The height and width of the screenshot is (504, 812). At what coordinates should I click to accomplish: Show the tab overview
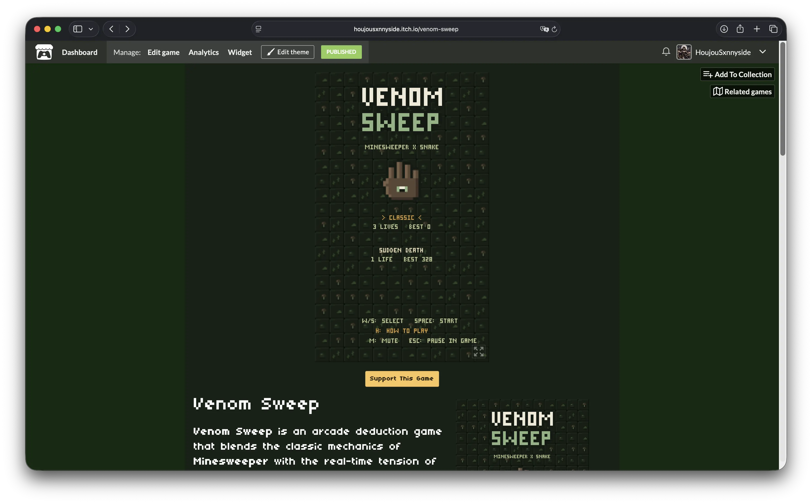point(773,29)
